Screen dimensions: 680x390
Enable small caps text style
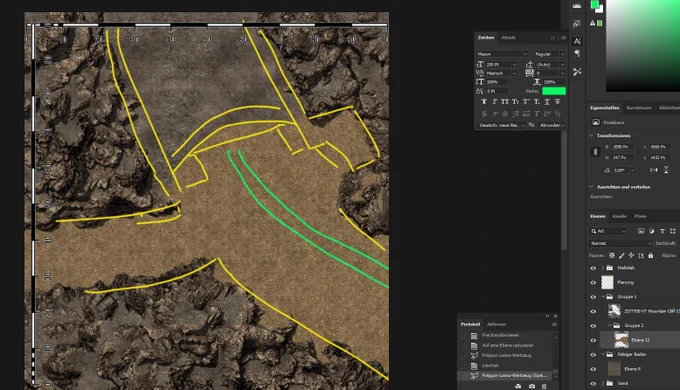click(515, 102)
